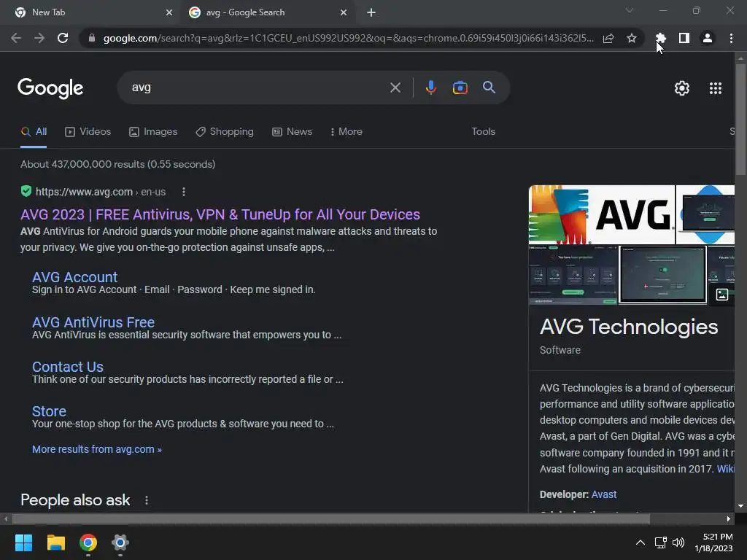
Task: Open the Avast developer link
Action: coord(603,495)
